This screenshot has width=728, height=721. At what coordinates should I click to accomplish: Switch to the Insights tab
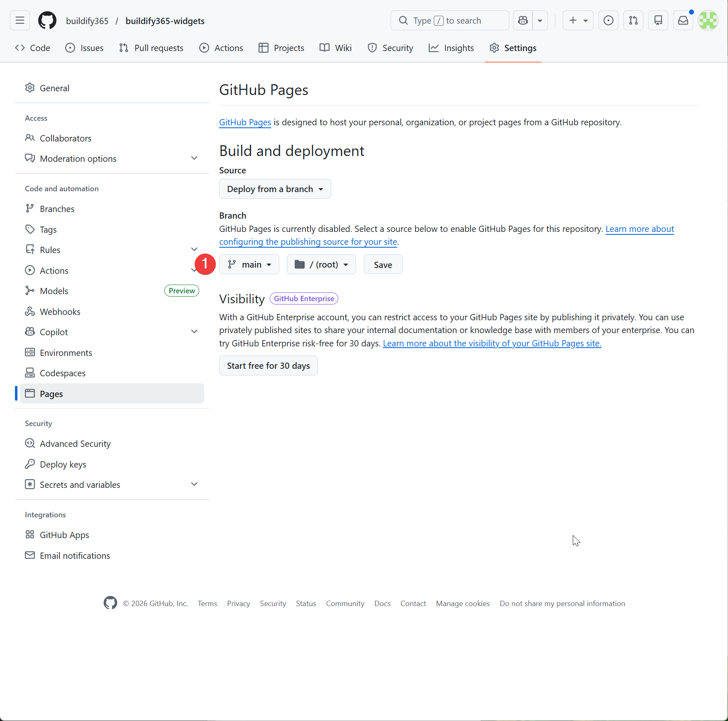tap(451, 48)
